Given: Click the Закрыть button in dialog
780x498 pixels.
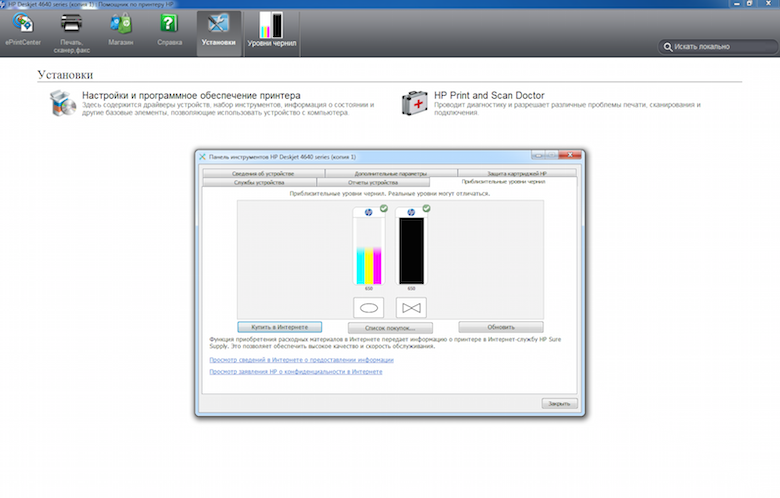Looking at the screenshot, I should coord(560,403).
